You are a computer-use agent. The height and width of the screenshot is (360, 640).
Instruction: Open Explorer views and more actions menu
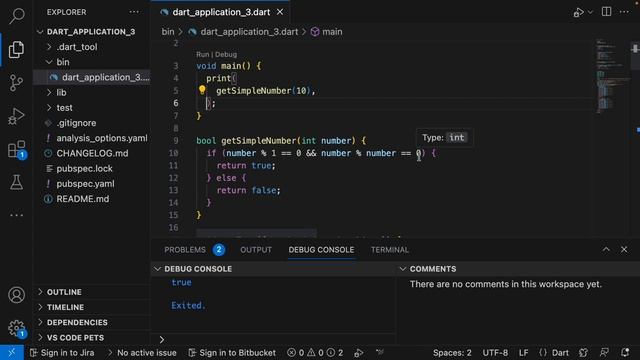[134, 12]
